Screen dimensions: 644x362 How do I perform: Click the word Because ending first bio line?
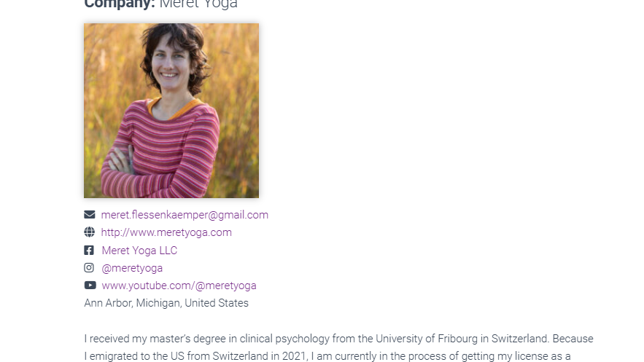(573, 339)
